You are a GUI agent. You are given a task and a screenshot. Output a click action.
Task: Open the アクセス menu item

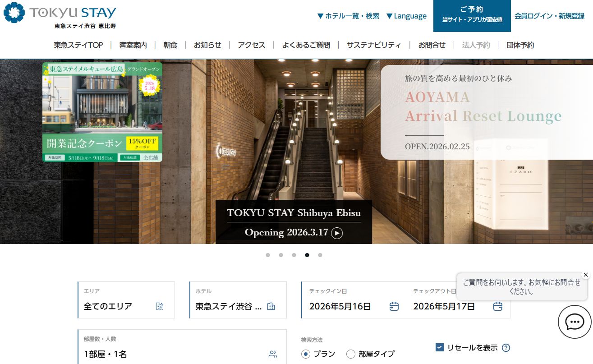coord(252,45)
